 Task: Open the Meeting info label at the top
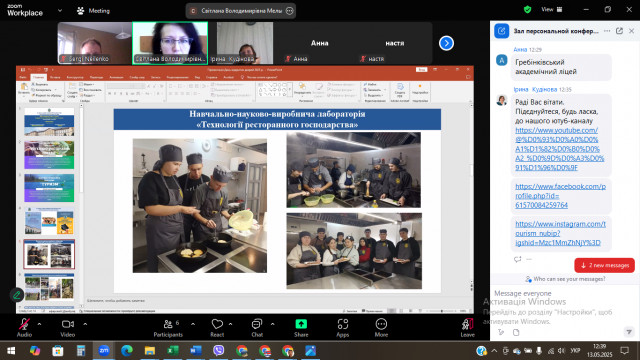[94, 11]
